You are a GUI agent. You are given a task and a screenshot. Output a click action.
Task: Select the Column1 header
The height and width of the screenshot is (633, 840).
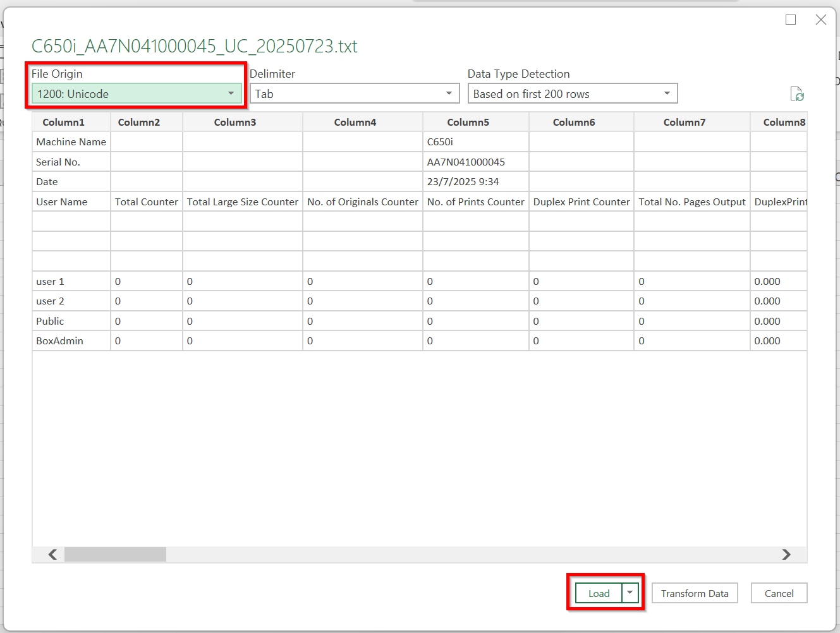[x=63, y=122]
